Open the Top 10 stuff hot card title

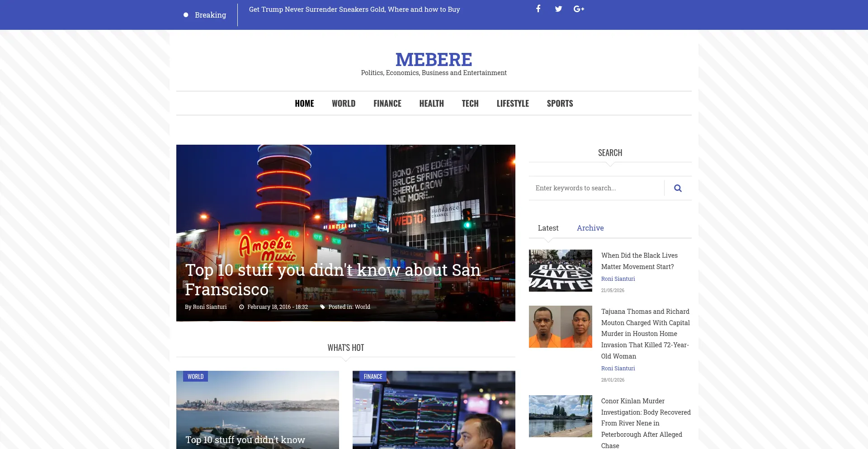coord(245,440)
